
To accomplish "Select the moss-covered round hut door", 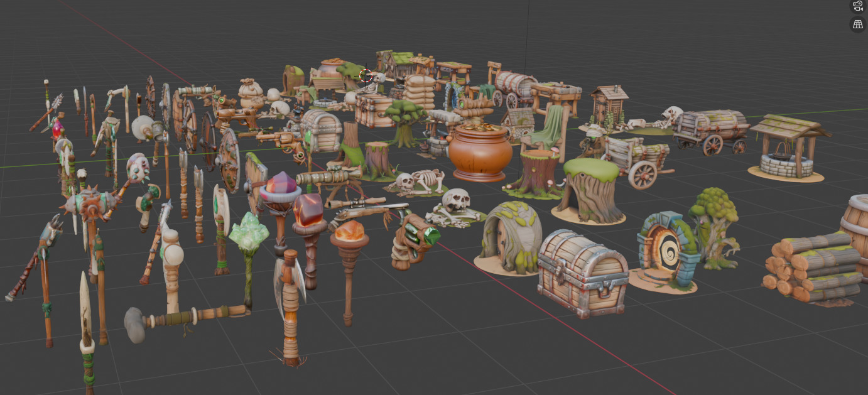I will pos(509,239).
